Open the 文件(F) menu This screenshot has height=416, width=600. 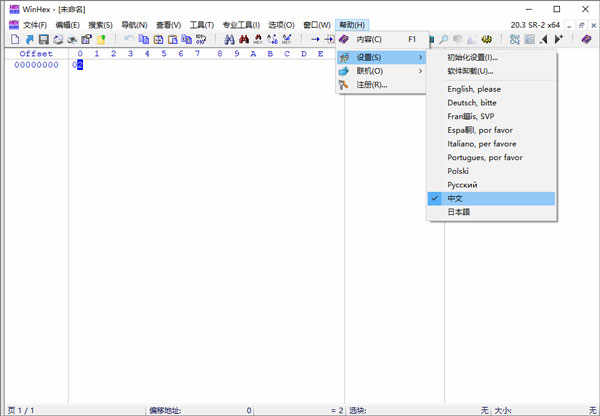point(35,25)
